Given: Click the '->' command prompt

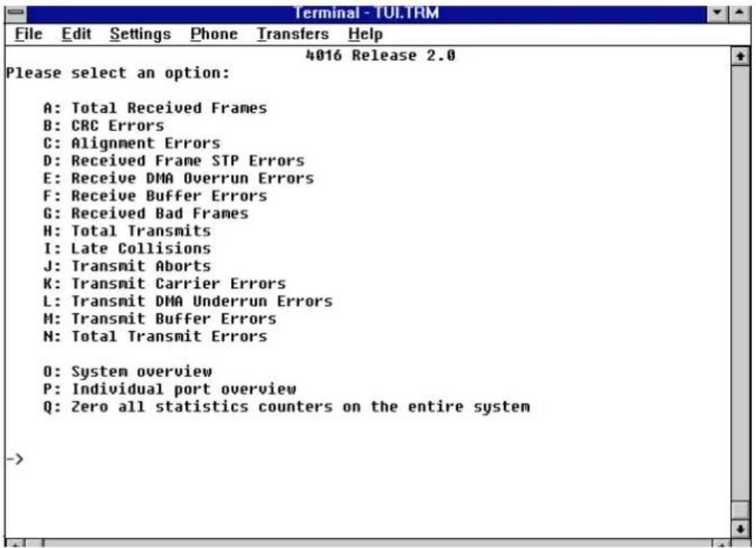Looking at the screenshot, I should [14, 458].
